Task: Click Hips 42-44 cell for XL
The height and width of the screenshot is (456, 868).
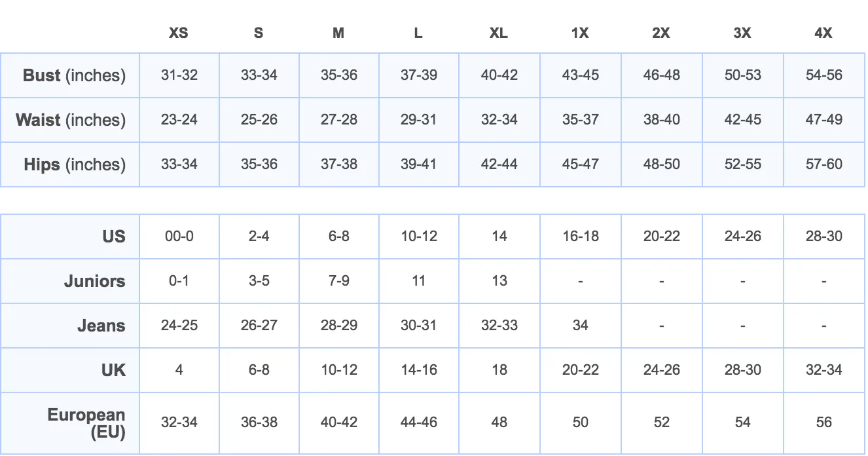Action: [x=499, y=164]
